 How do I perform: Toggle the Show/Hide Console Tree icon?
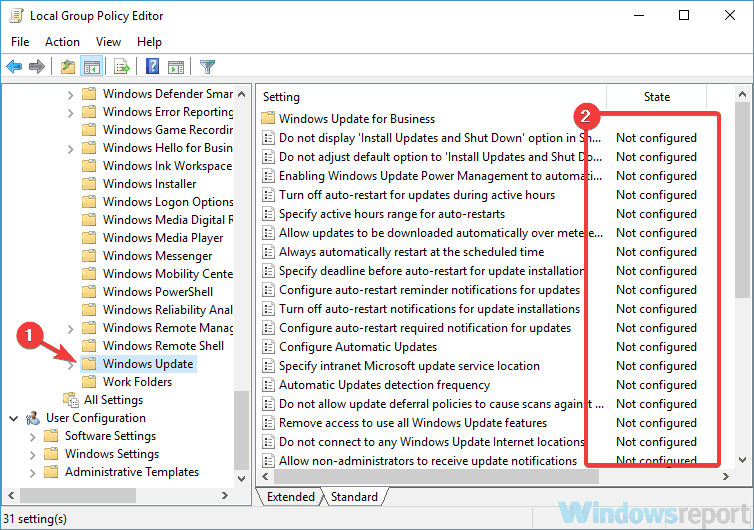[x=91, y=66]
